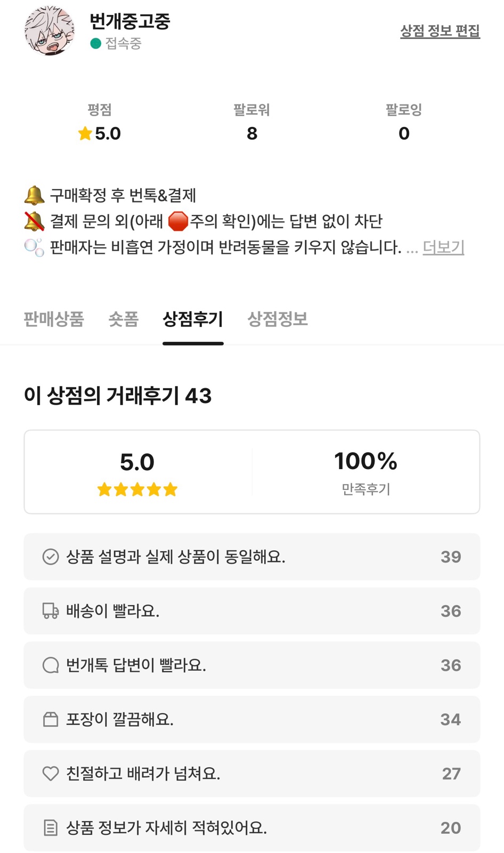Click the delivery truck icon
Viewport: 504px width, 853px height.
51,611
